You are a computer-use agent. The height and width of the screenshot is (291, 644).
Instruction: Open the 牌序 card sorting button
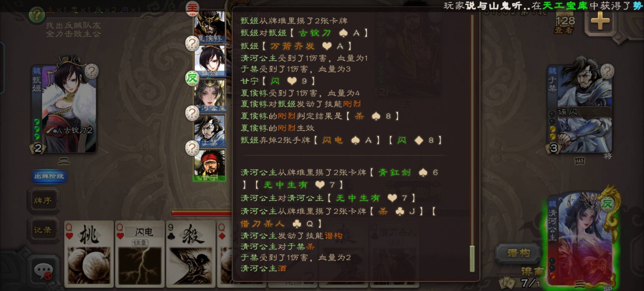coord(43,200)
